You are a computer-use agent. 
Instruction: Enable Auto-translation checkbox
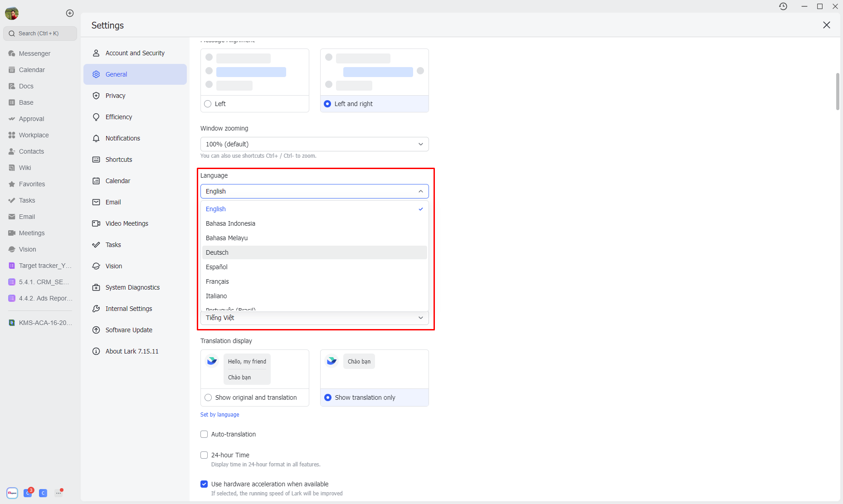pyautogui.click(x=204, y=434)
